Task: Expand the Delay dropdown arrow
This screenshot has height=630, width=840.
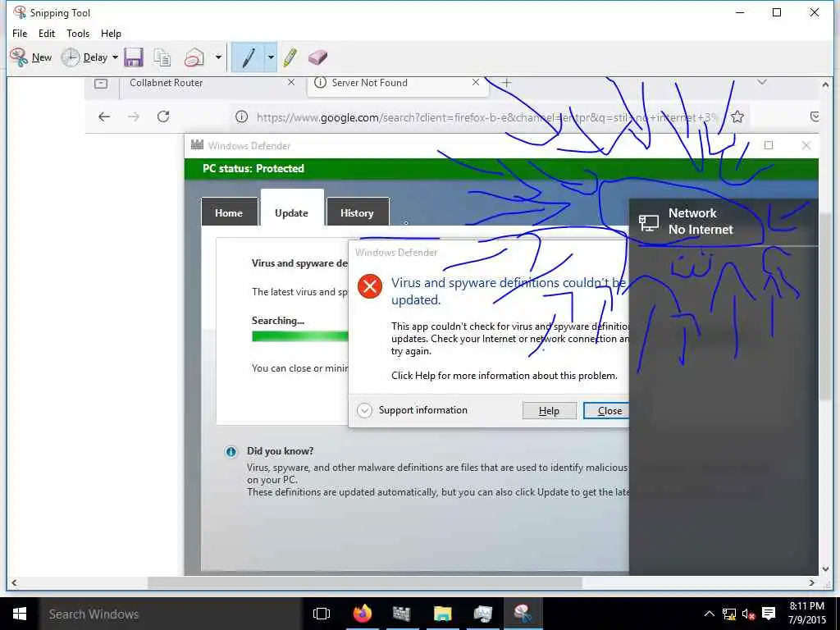Action: coord(115,57)
